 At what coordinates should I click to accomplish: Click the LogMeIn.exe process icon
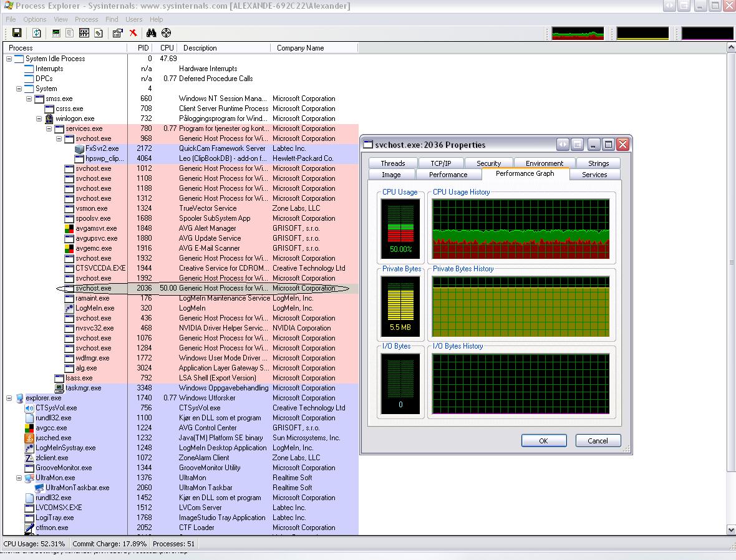tap(69, 309)
